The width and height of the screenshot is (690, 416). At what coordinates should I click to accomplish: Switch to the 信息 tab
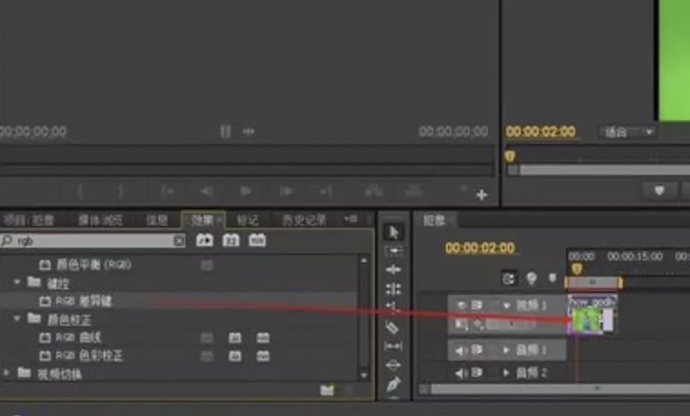tap(157, 220)
